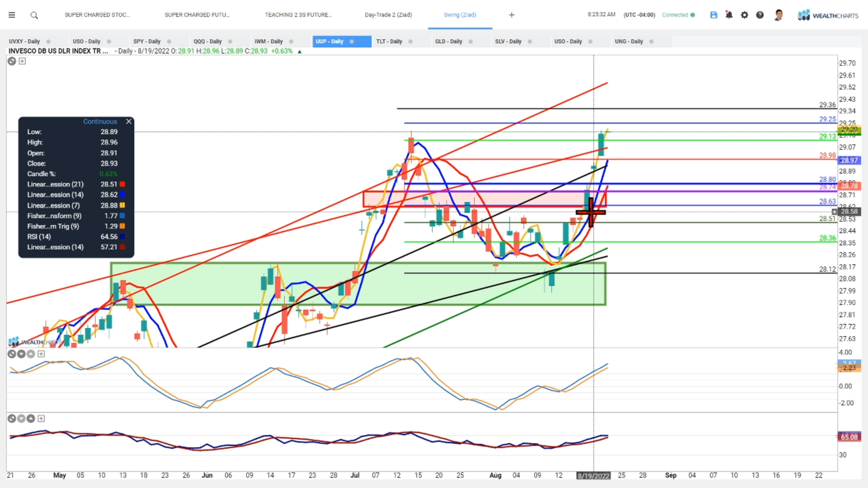
Task: Open the UTC -04:00 timezone selector
Action: (639, 15)
